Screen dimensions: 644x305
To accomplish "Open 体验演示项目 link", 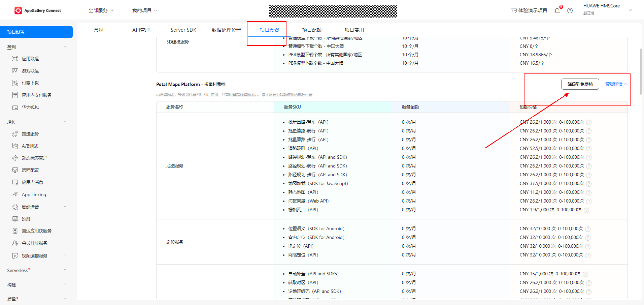I will click(x=533, y=10).
